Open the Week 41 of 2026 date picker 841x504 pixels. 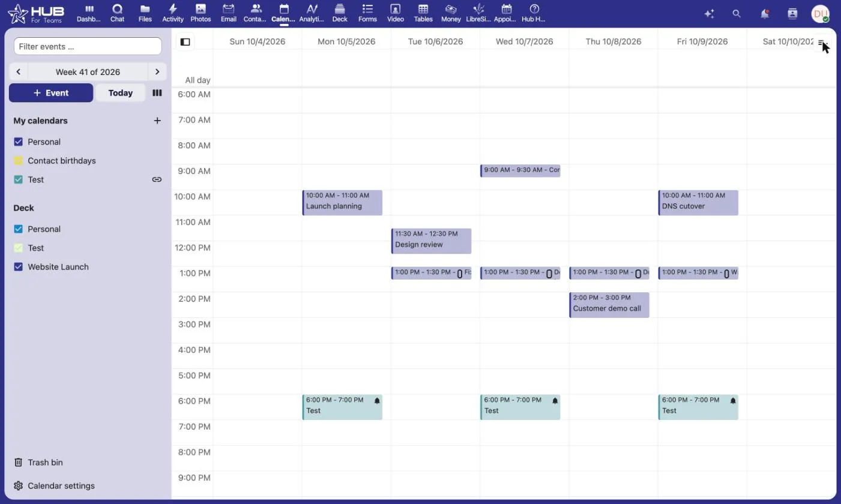(88, 72)
